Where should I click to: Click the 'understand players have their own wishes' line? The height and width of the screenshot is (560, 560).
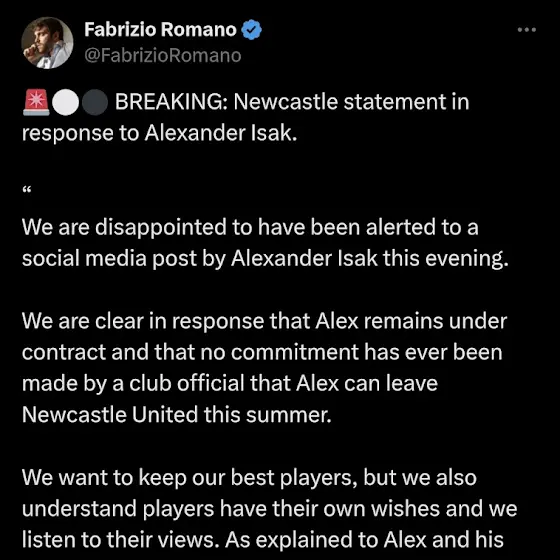[270, 509]
